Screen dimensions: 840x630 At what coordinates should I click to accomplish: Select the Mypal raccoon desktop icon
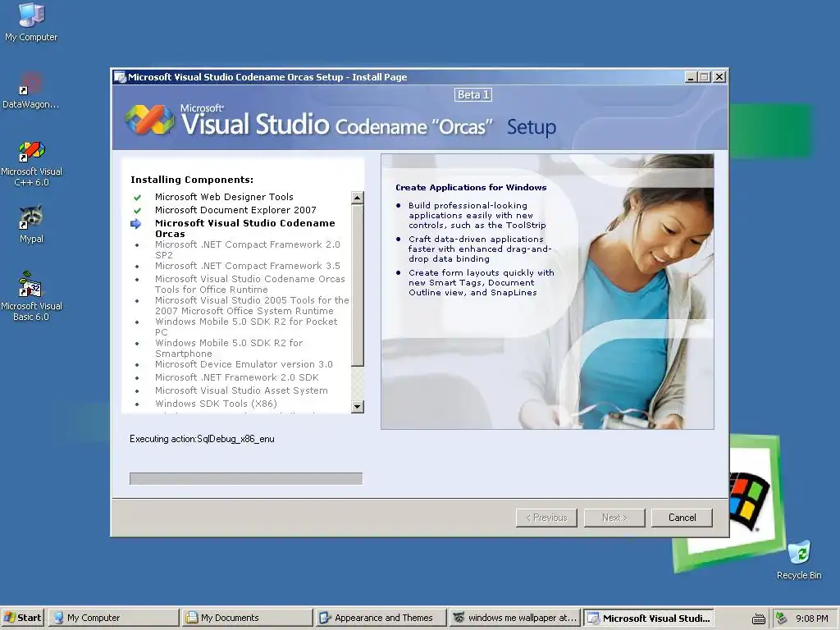coord(31,225)
